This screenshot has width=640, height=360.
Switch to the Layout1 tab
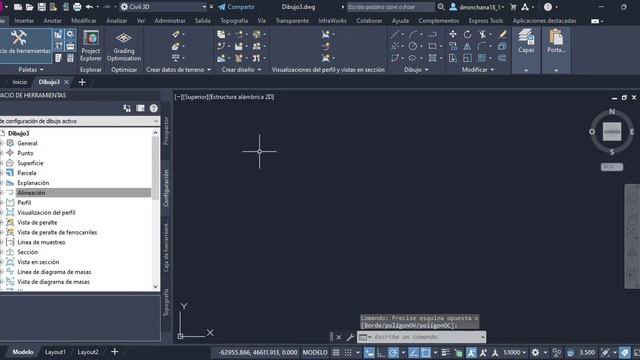coord(55,352)
